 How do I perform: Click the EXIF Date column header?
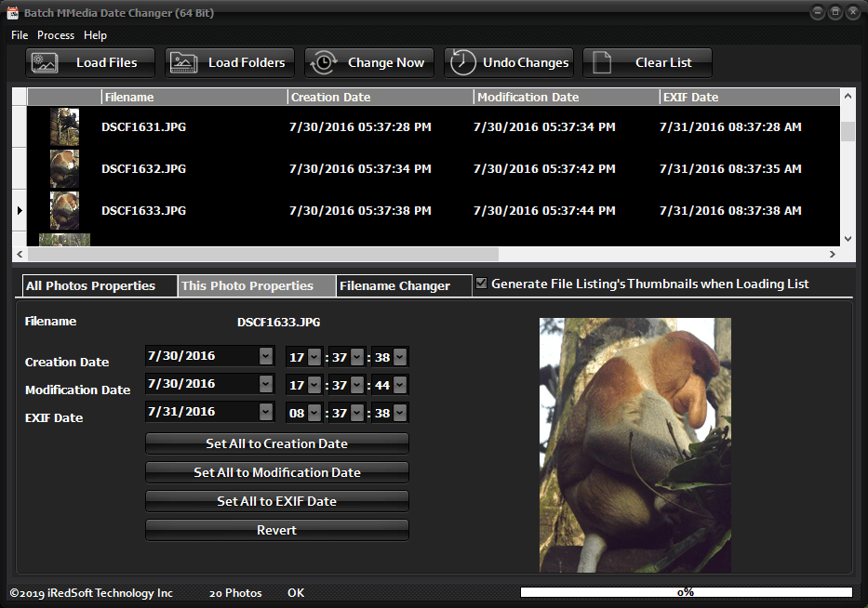750,97
